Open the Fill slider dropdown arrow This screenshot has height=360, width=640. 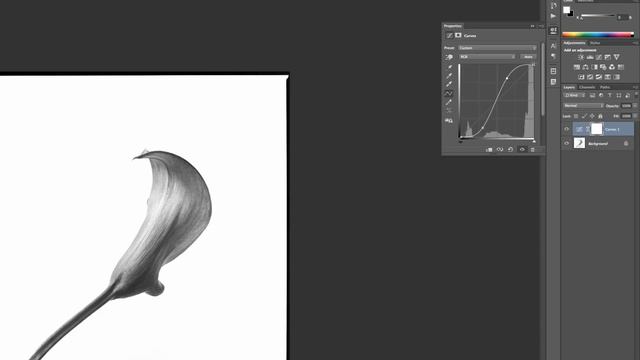(x=635, y=116)
